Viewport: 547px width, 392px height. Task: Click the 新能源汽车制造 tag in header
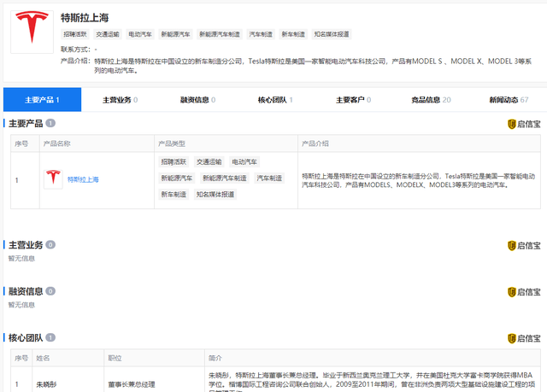tap(220, 34)
